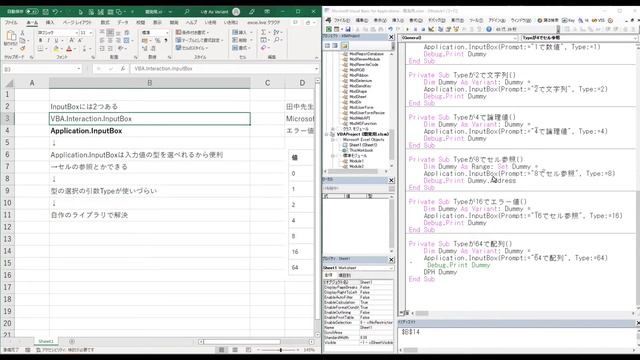Click the Format Painter brush icon
Screen dimensions: 640x360
[x=23, y=49]
